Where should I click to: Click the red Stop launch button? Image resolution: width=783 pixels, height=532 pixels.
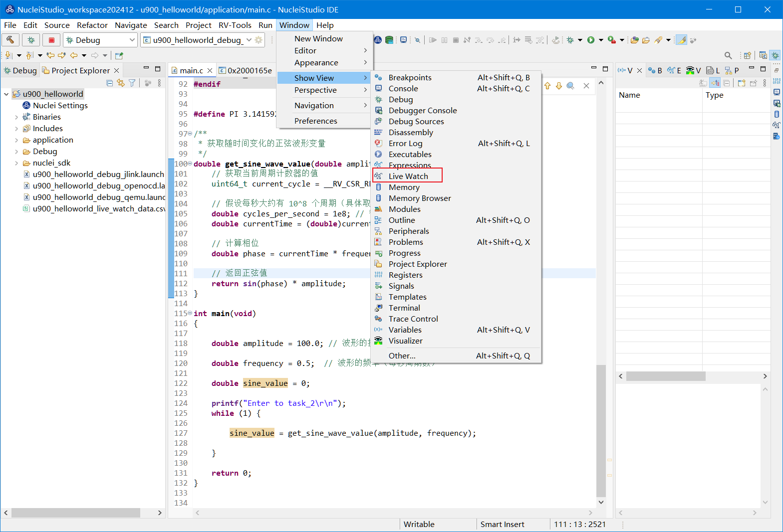click(51, 40)
